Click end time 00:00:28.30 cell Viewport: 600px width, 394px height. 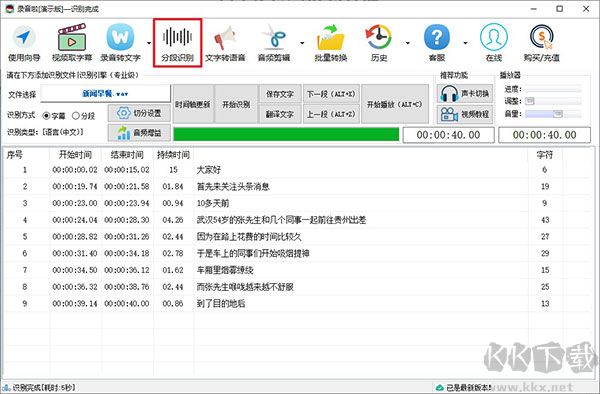[x=127, y=220]
